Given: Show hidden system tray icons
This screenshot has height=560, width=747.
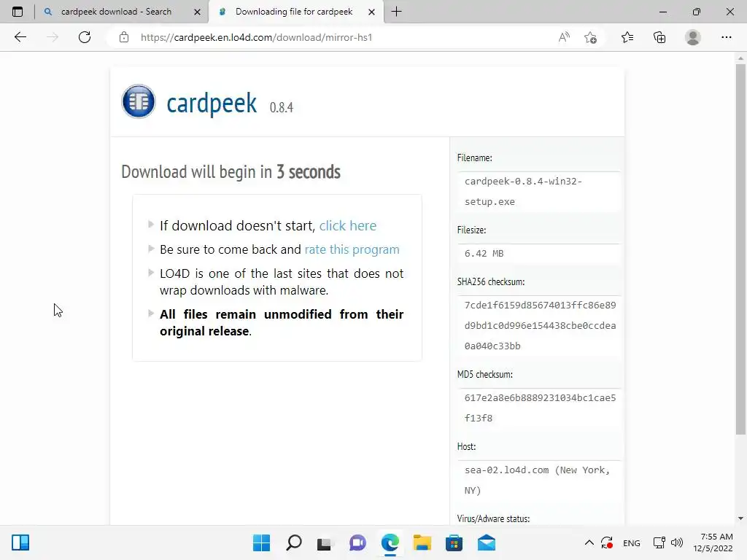Looking at the screenshot, I should pos(589,542).
